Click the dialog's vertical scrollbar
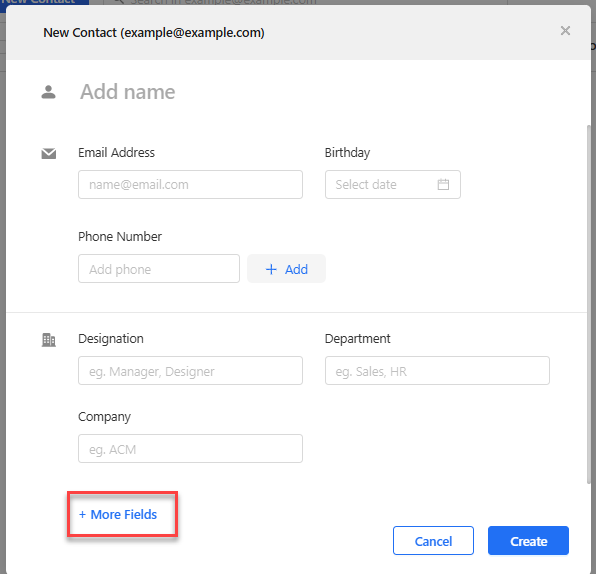Screen dimensions: 596x574 [589, 304]
